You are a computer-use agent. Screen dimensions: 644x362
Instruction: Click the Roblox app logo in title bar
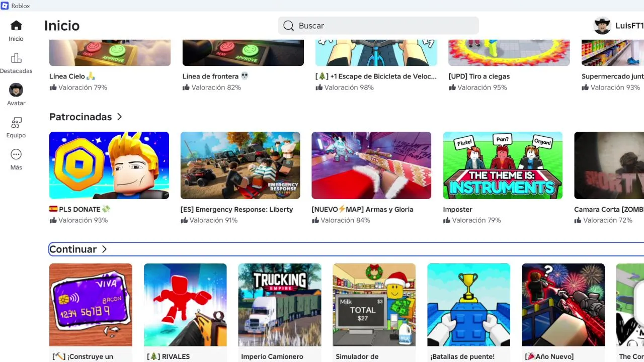[5, 6]
